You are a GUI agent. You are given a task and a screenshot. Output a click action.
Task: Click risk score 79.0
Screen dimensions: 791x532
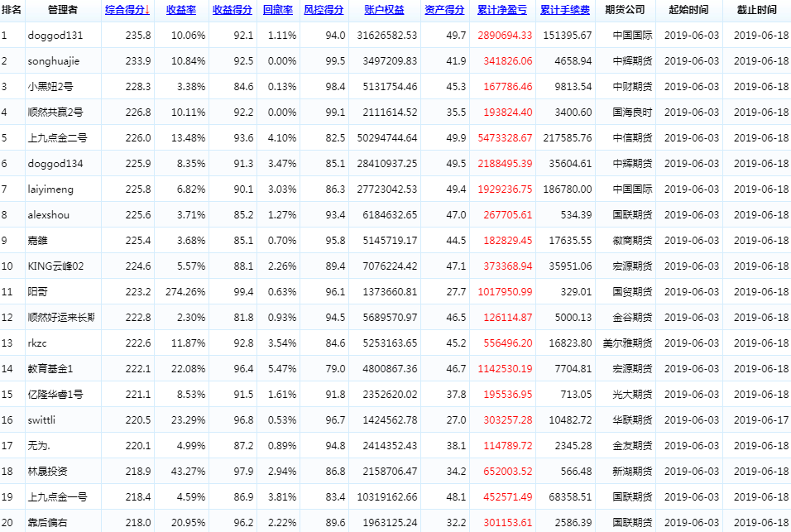(335, 369)
